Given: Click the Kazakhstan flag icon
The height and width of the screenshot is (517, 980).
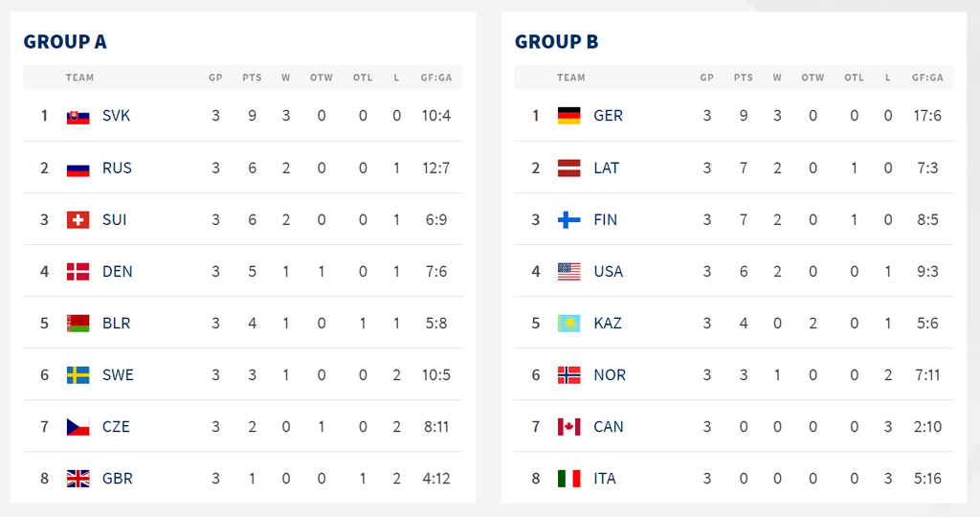Looking at the screenshot, I should pos(568,324).
